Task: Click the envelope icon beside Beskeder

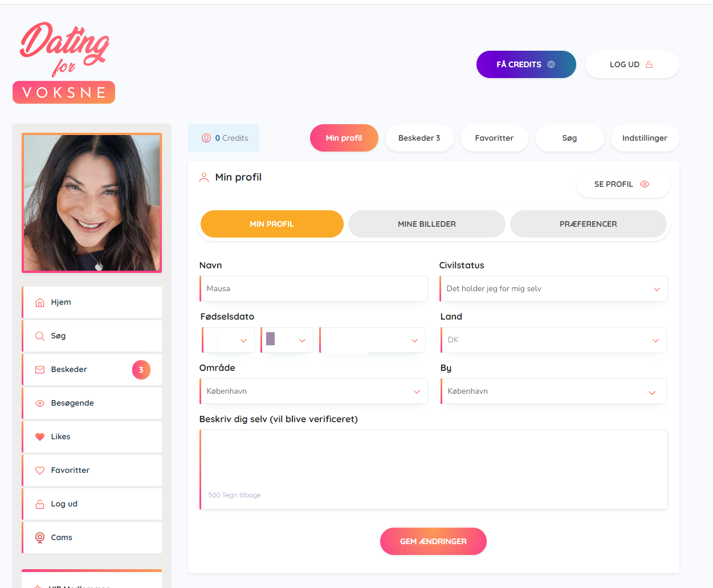Action: (x=40, y=370)
